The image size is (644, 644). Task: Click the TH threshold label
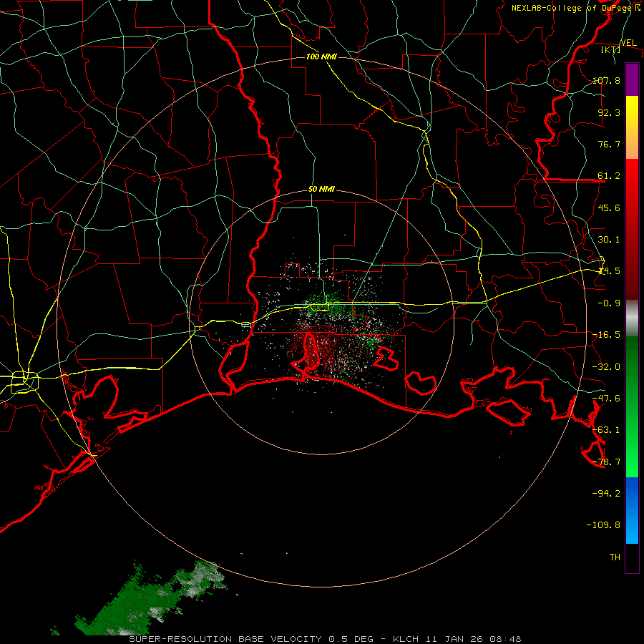615,557
